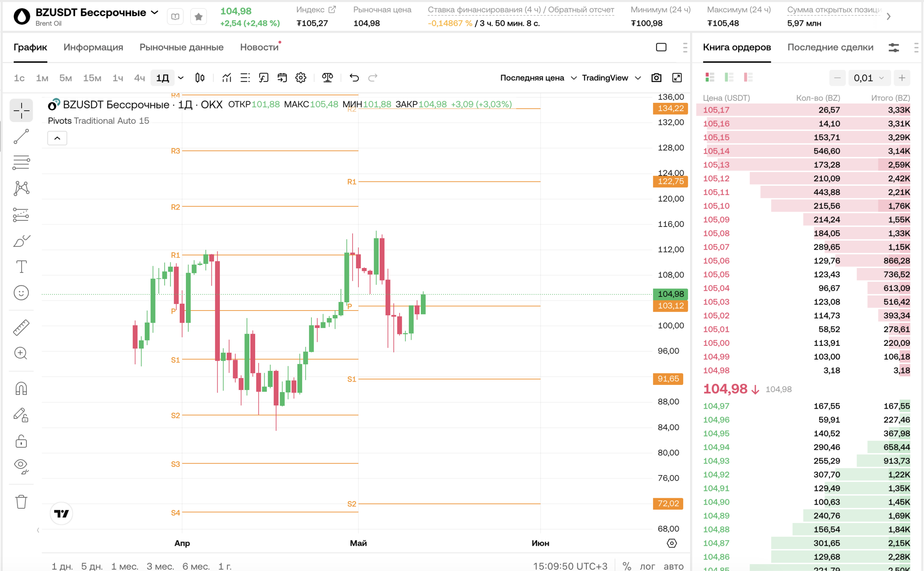Open the Новости tab
This screenshot has height=571, width=924.
259,47
